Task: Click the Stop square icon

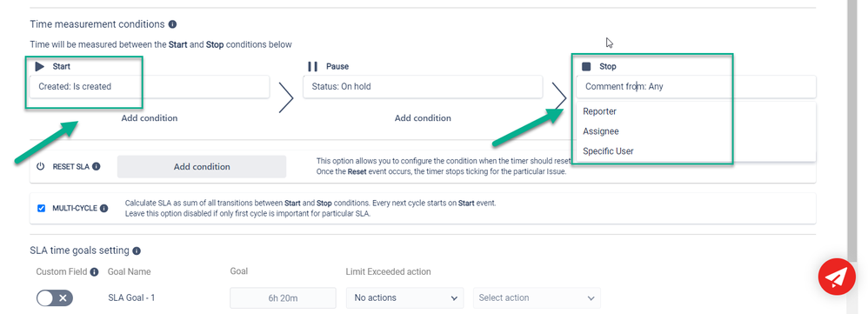Action: pyautogui.click(x=586, y=66)
